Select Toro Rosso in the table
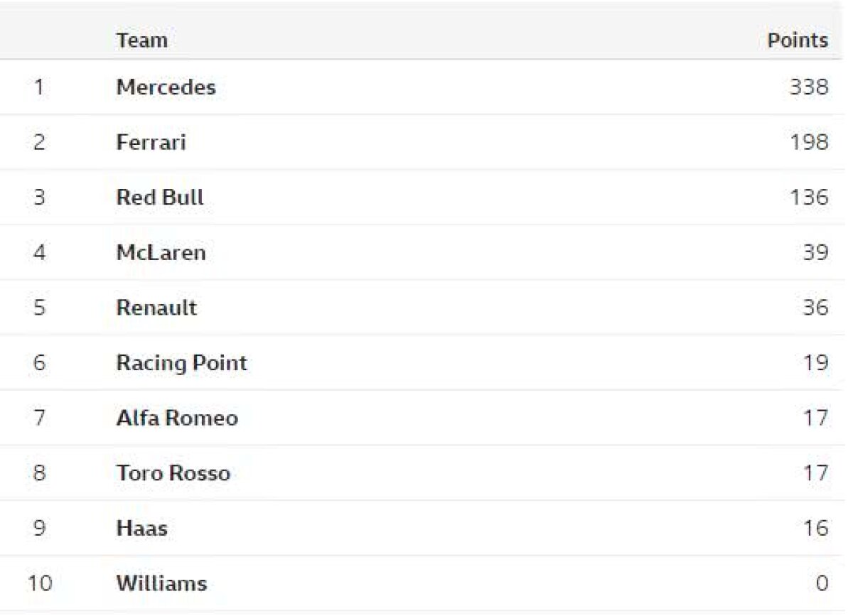Screen dimensions: 853x616 (173, 473)
